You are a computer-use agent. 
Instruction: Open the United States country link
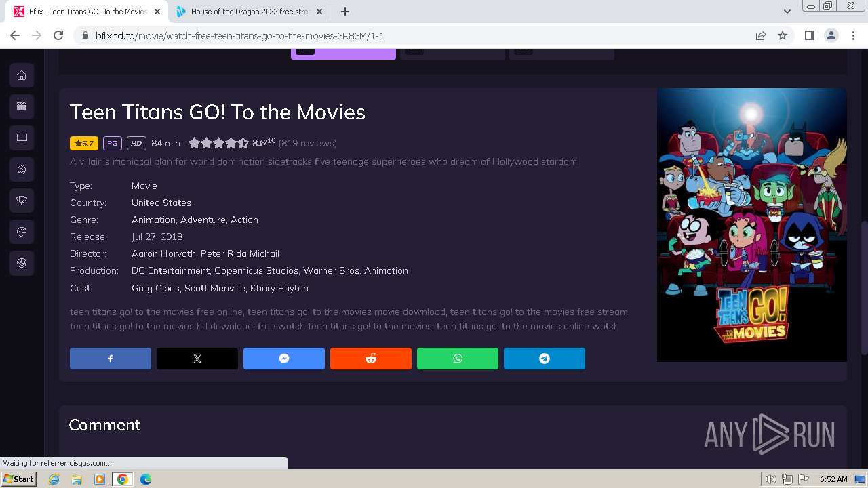pos(161,203)
